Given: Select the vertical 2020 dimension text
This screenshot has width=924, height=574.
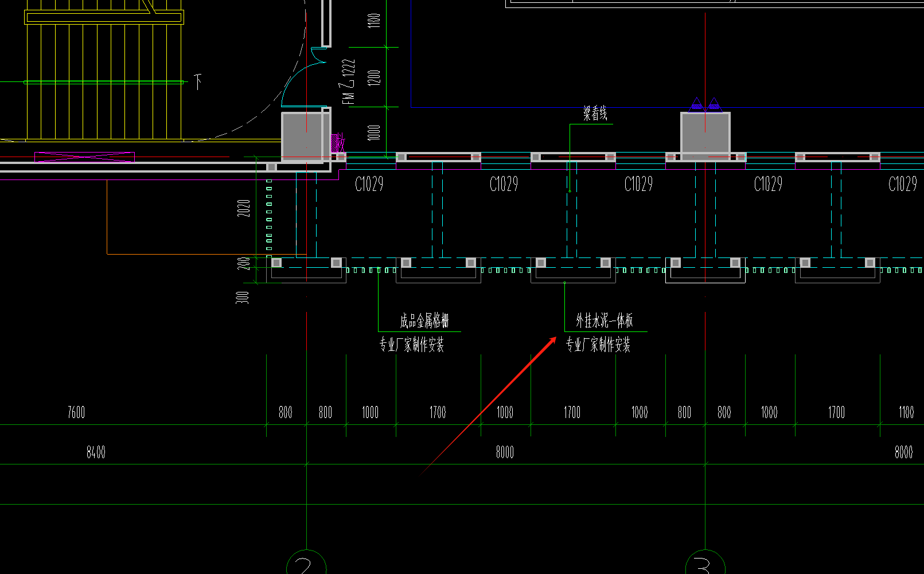Looking at the screenshot, I should [x=244, y=208].
